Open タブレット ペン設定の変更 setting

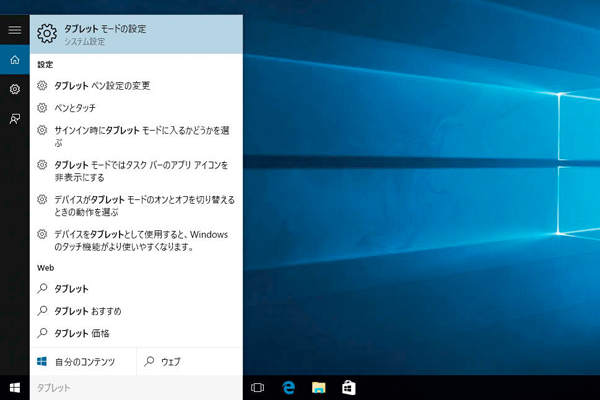[136, 86]
